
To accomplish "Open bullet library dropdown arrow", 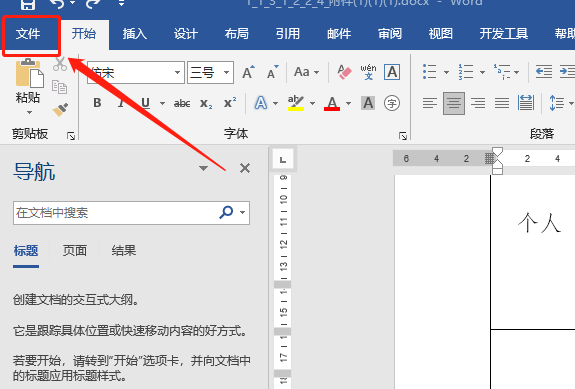I will pos(446,72).
